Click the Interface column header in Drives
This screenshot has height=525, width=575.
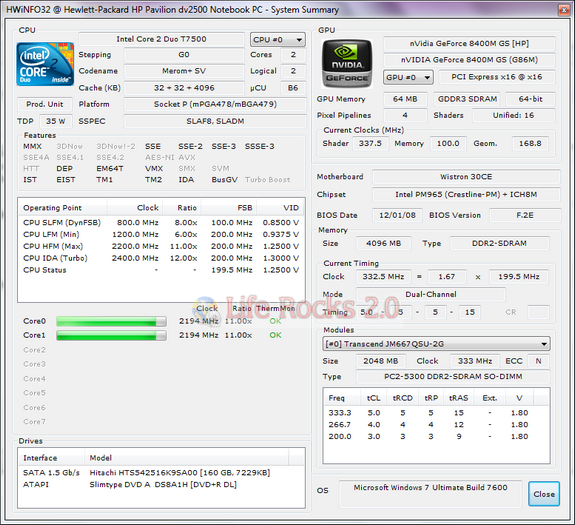pos(51,458)
